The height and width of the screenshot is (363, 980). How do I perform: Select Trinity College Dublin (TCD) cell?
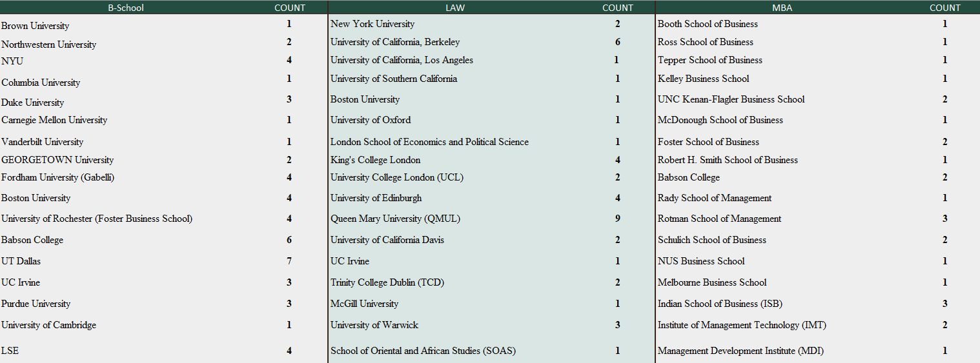tap(387, 282)
